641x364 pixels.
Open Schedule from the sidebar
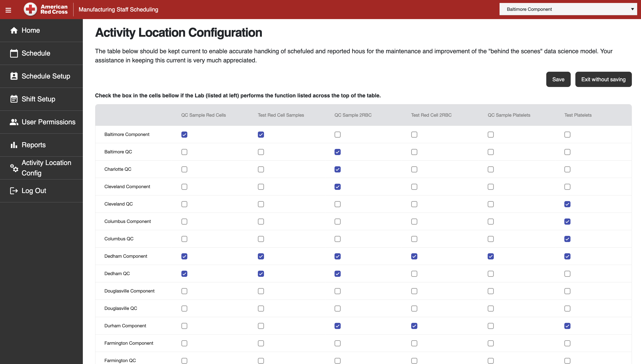pyautogui.click(x=41, y=53)
